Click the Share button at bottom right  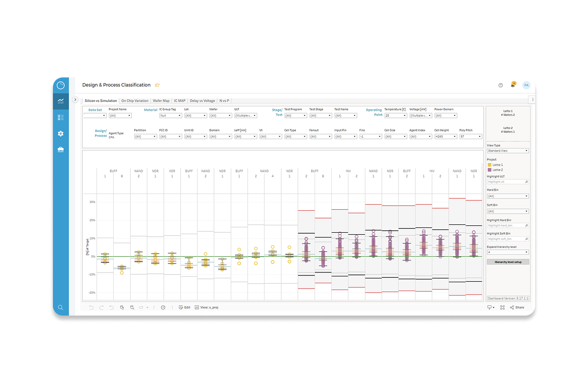pos(518,307)
